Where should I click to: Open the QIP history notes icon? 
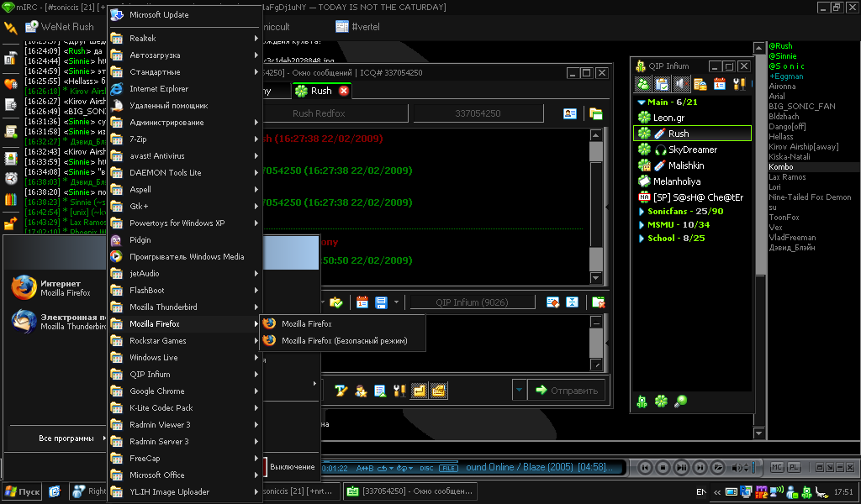(700, 84)
